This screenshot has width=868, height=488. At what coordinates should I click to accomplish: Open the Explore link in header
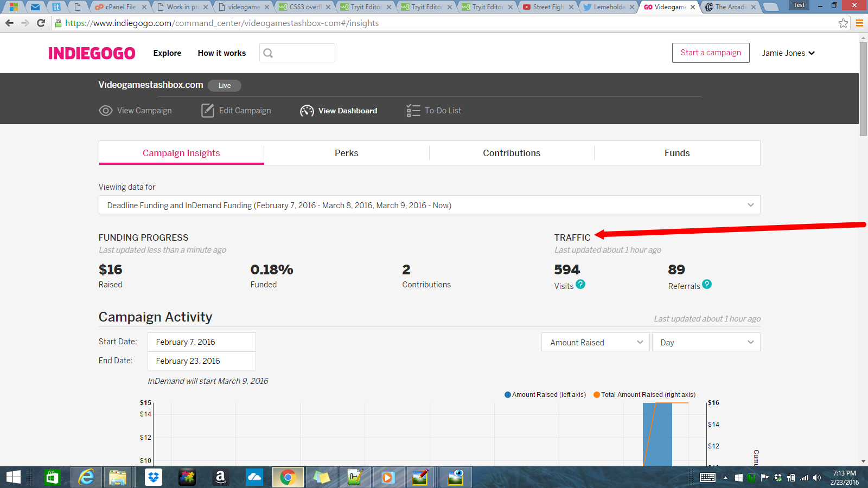[167, 53]
